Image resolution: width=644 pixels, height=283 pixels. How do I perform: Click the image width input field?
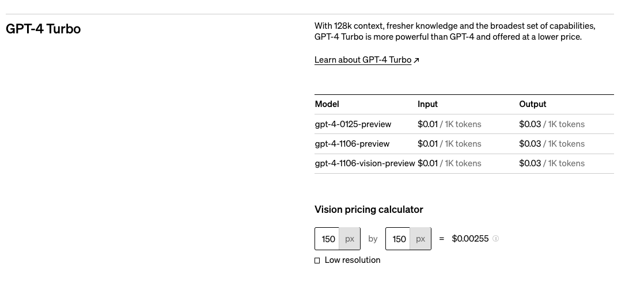tap(328, 239)
